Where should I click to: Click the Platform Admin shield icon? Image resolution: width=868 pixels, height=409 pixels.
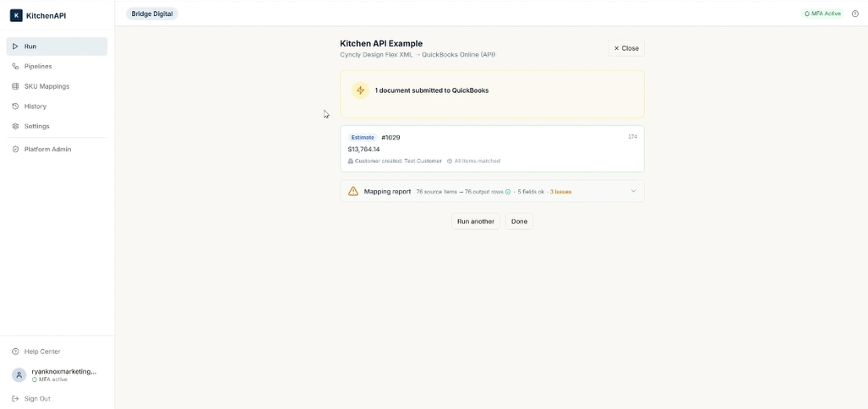pyautogui.click(x=15, y=150)
